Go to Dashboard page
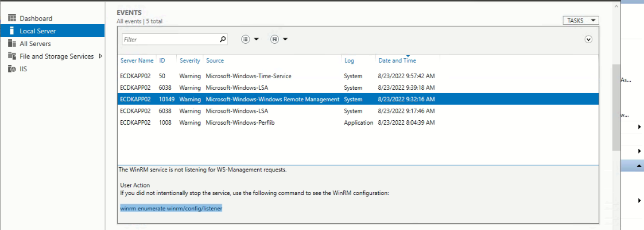The image size is (644, 230). pyautogui.click(x=36, y=18)
